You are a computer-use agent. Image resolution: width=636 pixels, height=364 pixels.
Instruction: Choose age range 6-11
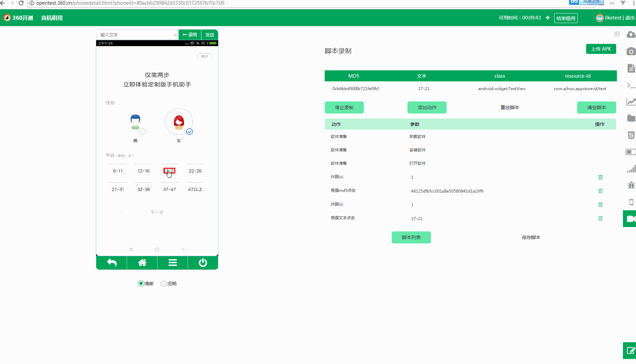(118, 171)
